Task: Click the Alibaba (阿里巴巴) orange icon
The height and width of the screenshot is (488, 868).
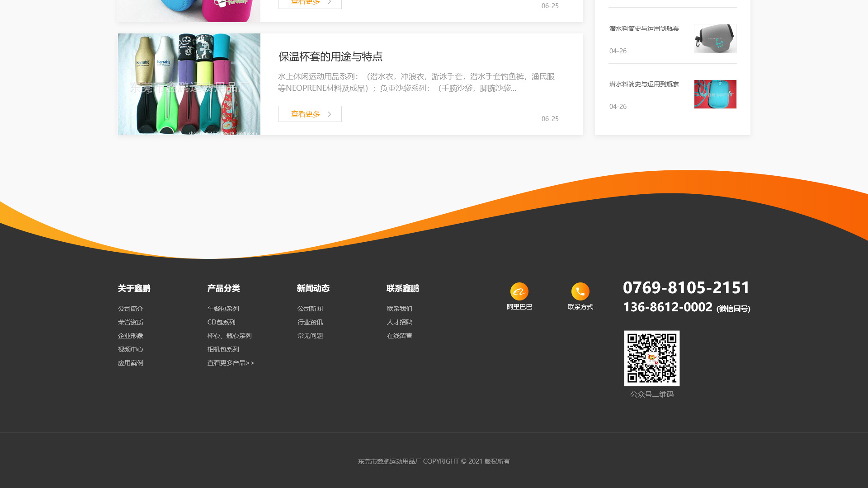Action: click(x=519, y=291)
